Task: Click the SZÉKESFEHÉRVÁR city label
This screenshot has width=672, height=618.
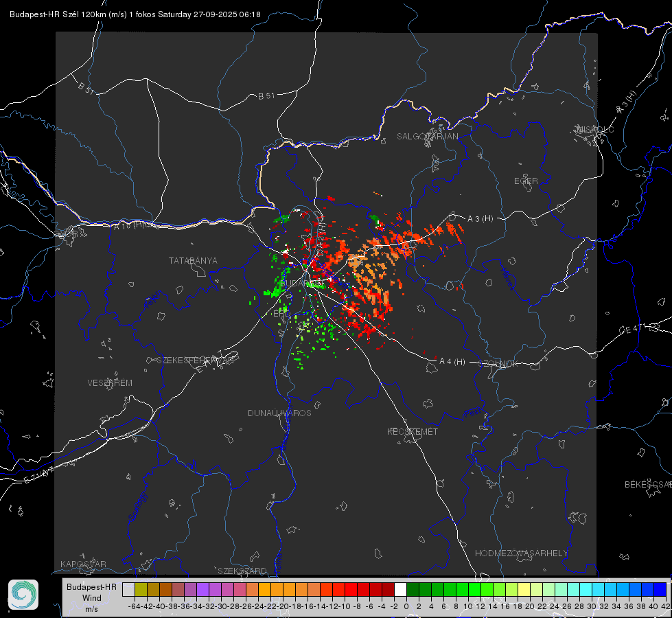Action: click(197, 360)
